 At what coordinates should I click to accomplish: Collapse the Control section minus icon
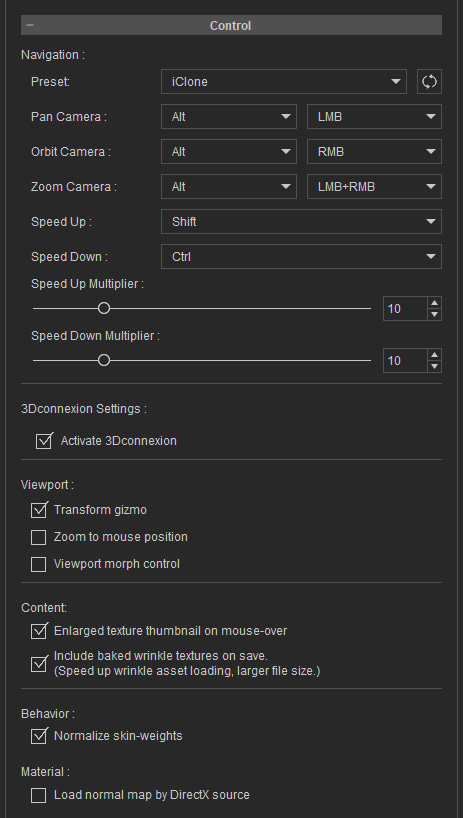click(30, 25)
